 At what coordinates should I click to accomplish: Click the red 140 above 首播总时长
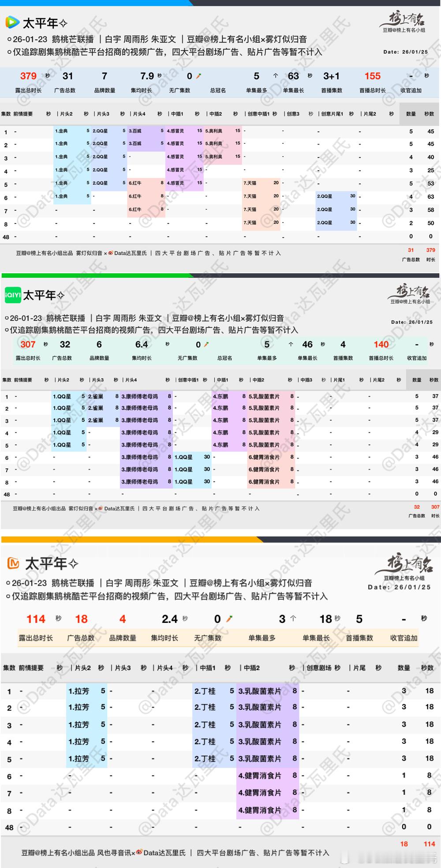381,344
